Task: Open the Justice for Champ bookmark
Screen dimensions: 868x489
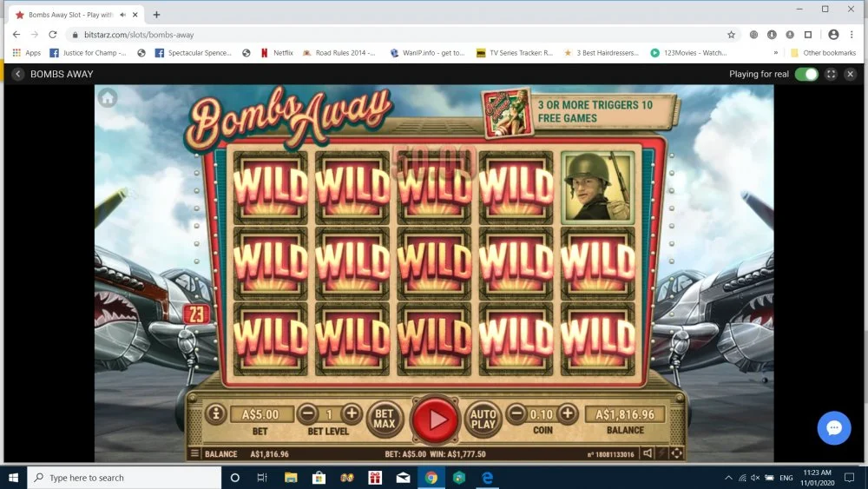Action: pos(88,53)
